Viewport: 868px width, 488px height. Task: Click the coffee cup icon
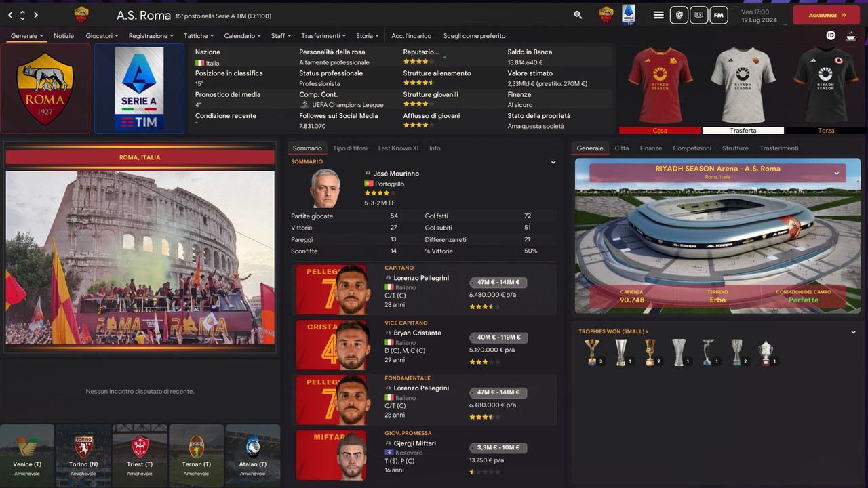tap(851, 35)
